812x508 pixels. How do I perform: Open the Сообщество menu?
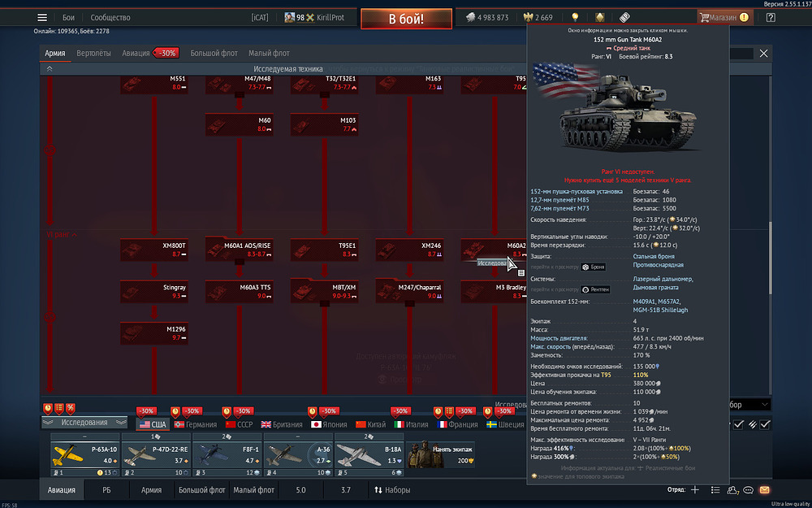click(110, 18)
